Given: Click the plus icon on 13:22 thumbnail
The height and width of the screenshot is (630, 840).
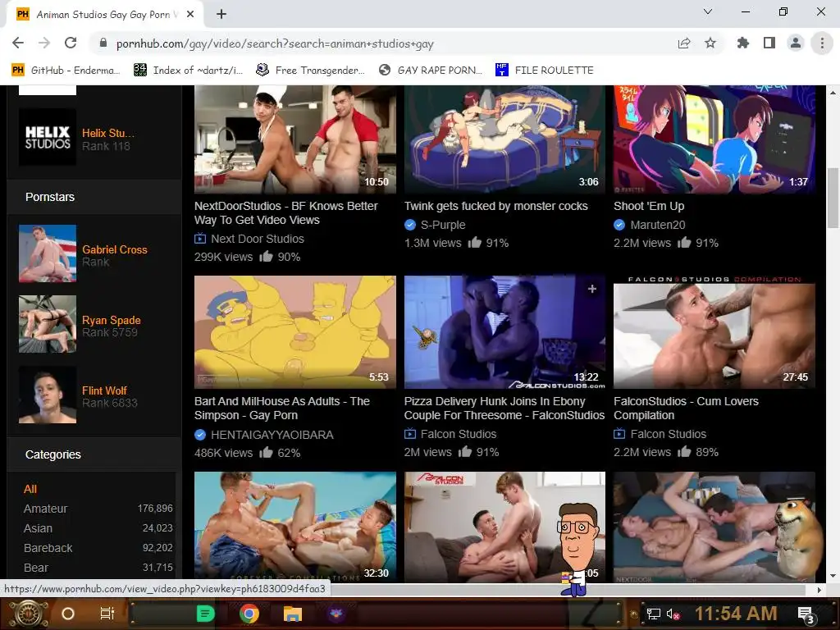Looking at the screenshot, I should click(x=592, y=289).
